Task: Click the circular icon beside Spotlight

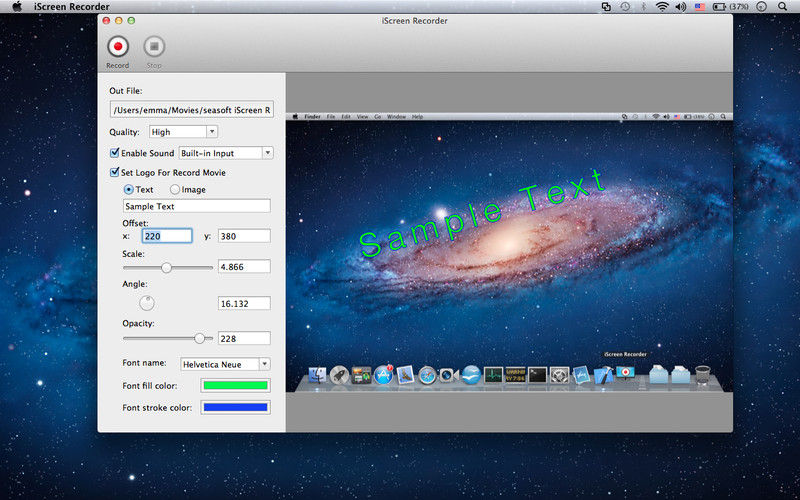Action: pyautogui.click(x=761, y=7)
